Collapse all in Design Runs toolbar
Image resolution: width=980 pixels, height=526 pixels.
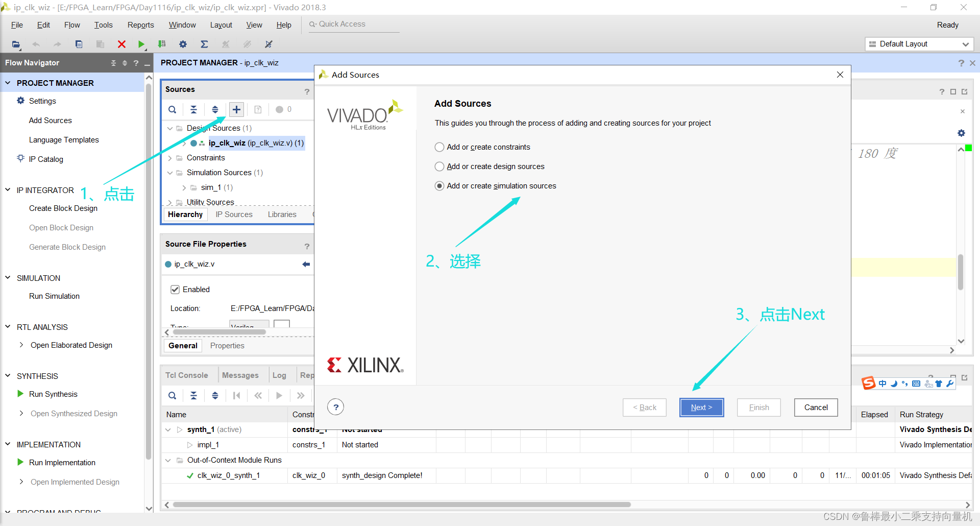tap(193, 395)
